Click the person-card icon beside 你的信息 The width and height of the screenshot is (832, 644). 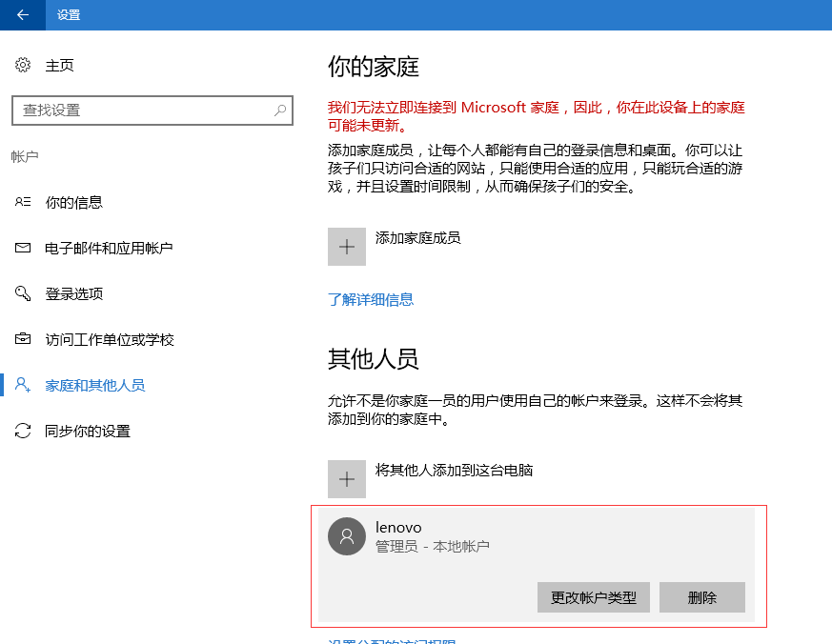click(x=24, y=203)
